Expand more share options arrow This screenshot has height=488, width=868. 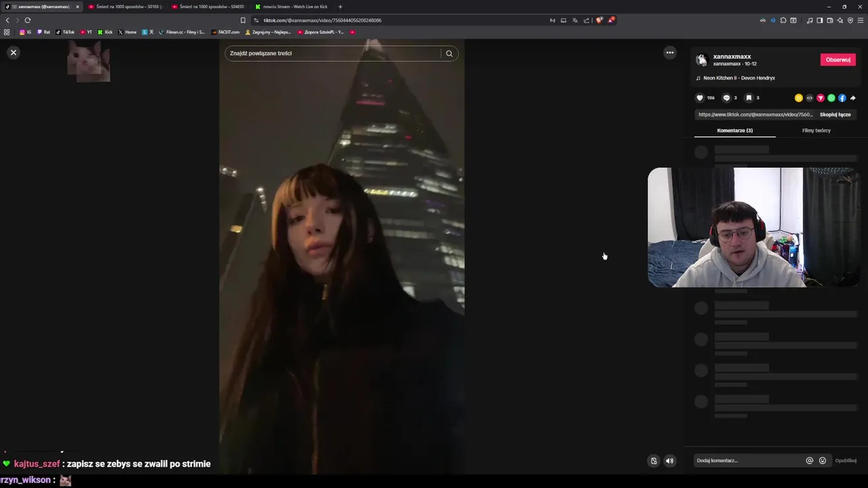tap(852, 98)
